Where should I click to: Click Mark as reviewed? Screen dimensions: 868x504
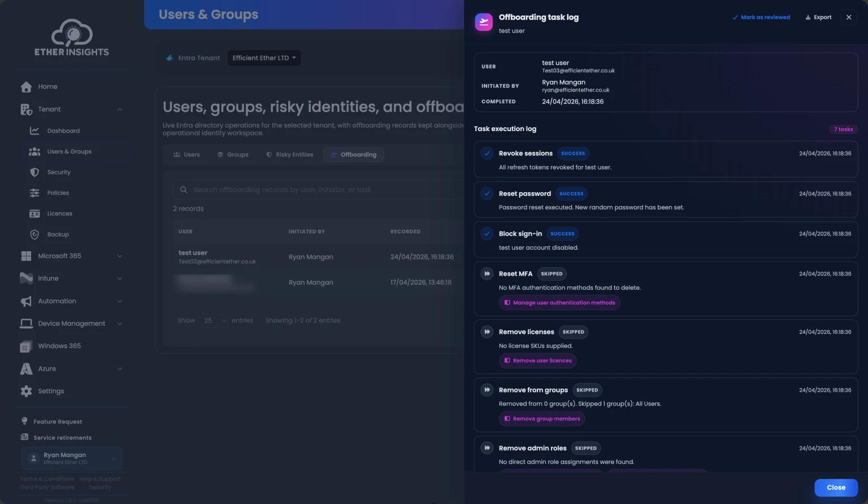pyautogui.click(x=761, y=18)
